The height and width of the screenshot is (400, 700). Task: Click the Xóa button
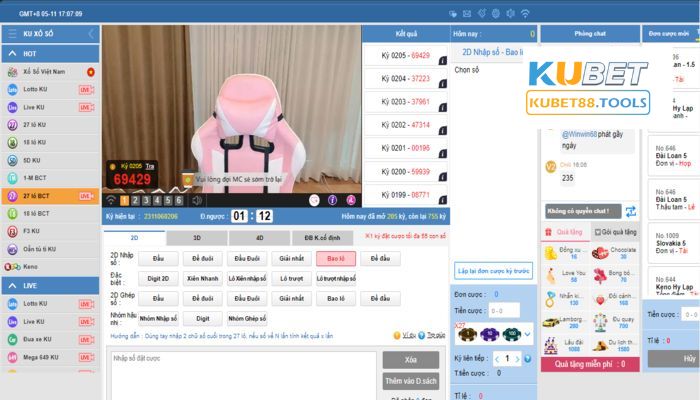411,360
